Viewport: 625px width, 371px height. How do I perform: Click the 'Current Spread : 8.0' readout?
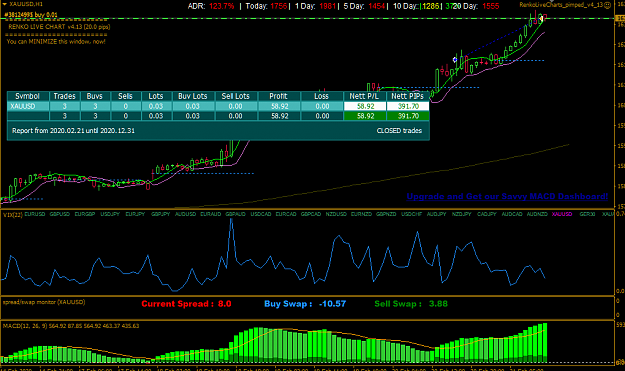tap(186, 304)
